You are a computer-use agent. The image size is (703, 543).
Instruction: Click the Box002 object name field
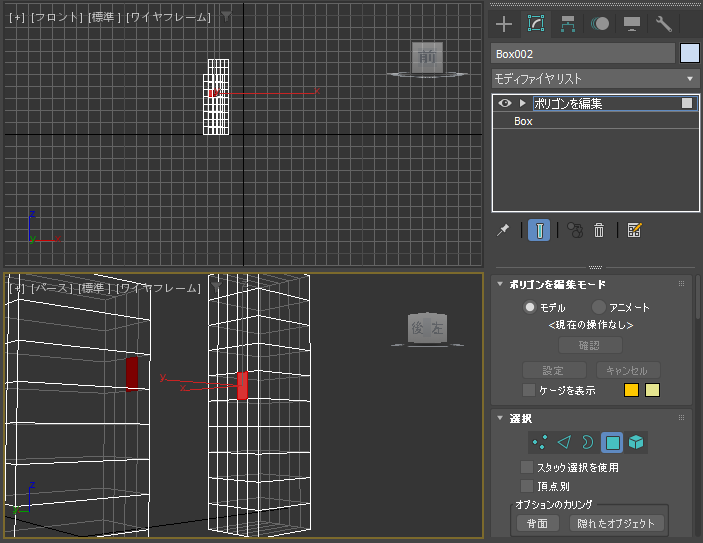pos(583,54)
